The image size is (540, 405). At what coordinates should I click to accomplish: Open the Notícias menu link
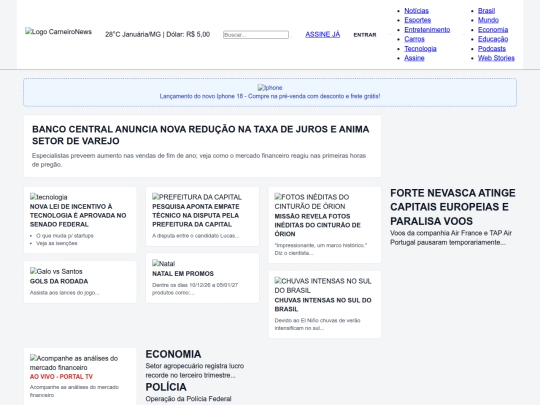click(x=416, y=11)
